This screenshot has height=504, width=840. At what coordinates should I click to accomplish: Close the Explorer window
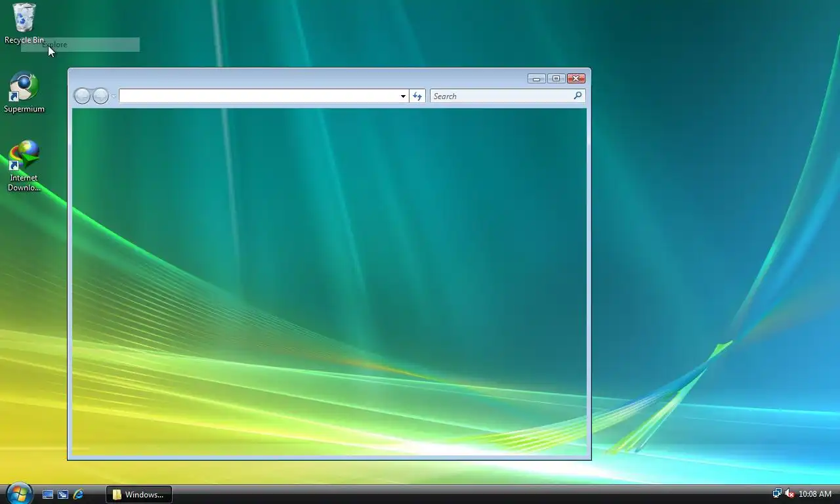[x=576, y=79]
